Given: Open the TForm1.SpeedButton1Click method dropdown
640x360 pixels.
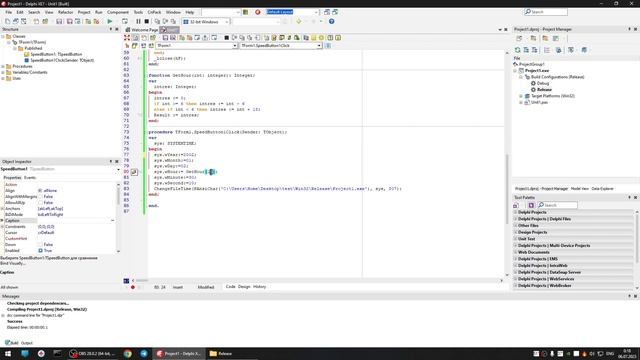Looking at the screenshot, I should [x=319, y=46].
